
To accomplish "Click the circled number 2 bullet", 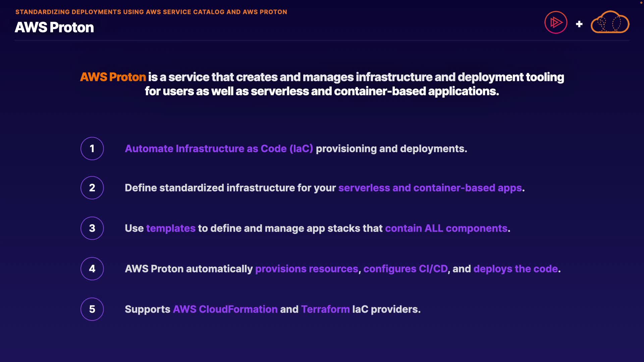I will tap(92, 188).
